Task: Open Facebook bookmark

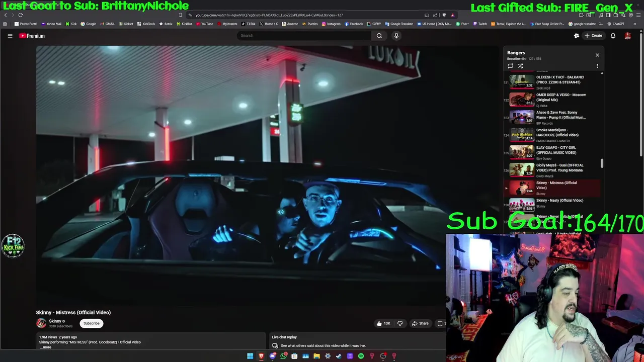Action: [354, 24]
